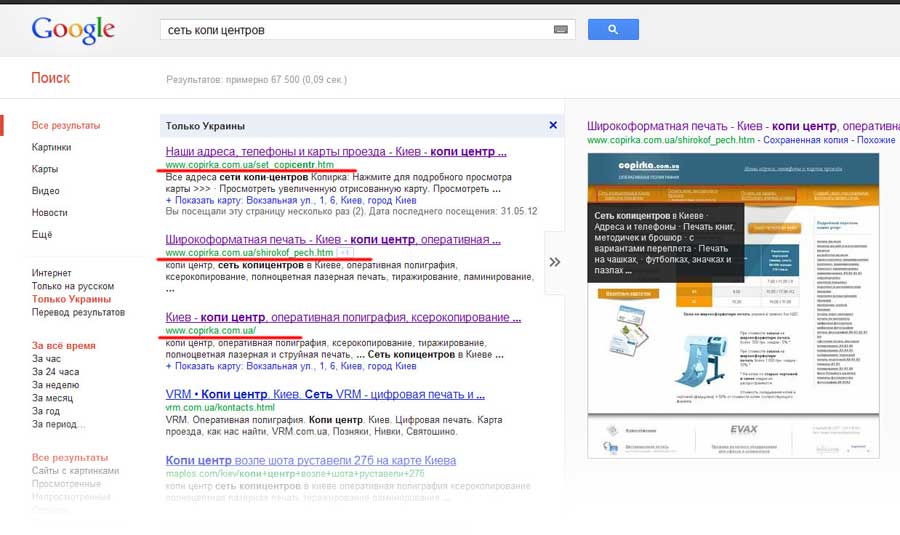The height and width of the screenshot is (535, 900).
Task: Select 'Все результаты' at top of sidebar
Action: coord(65,125)
